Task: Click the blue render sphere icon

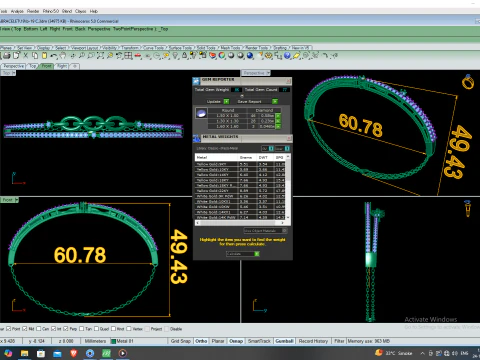Action: click(250, 56)
